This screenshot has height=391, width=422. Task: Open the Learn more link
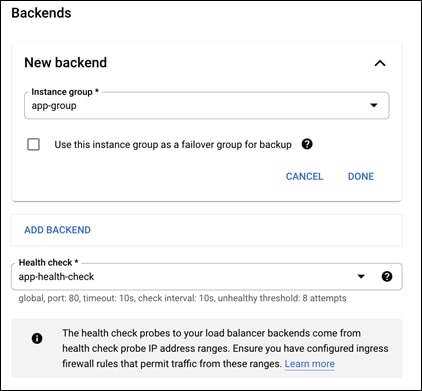coord(310,364)
